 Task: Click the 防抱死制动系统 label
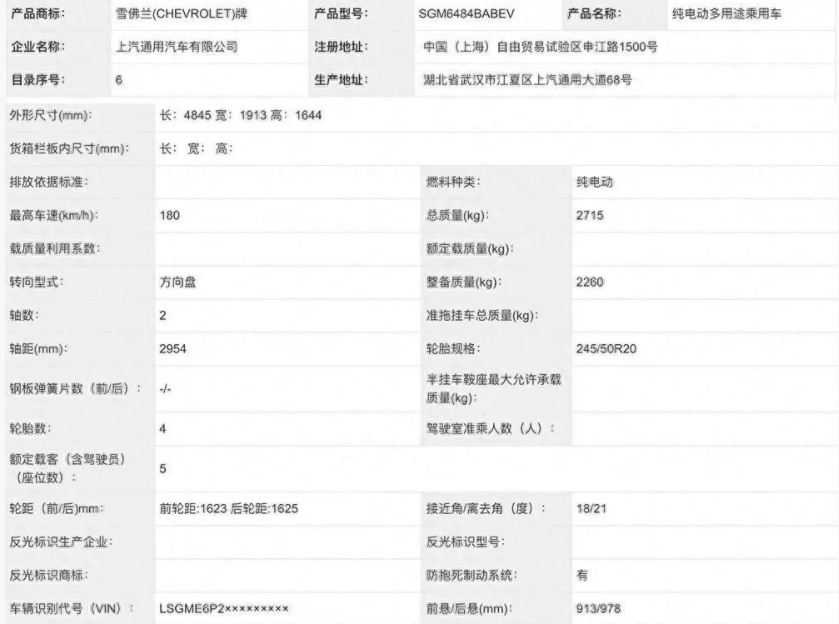[471, 575]
